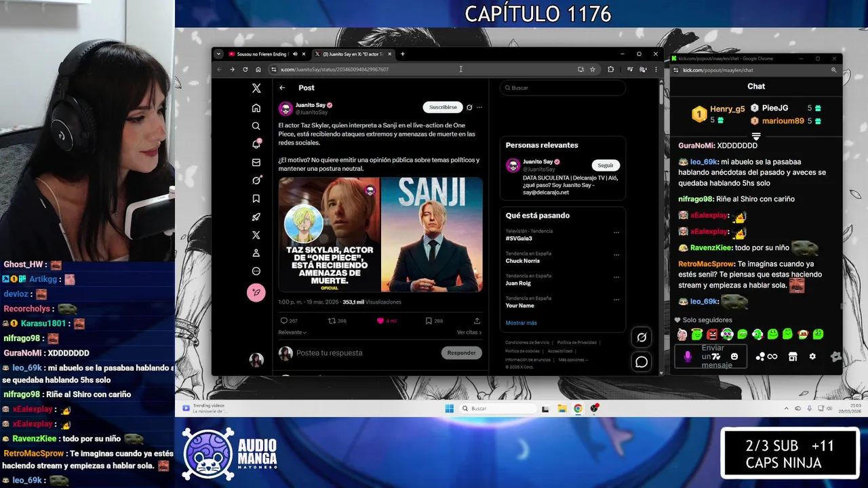Click Suscribirse button
868x488 pixels.
point(443,107)
